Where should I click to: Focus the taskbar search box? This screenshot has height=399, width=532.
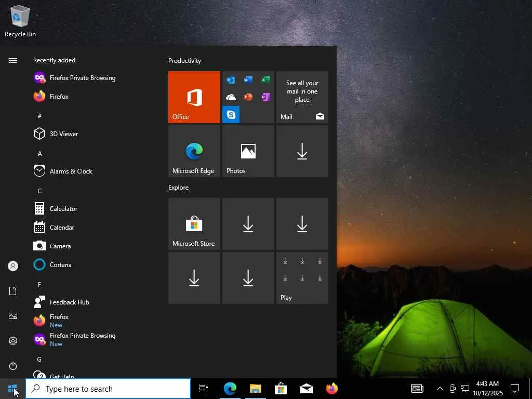pyautogui.click(x=108, y=389)
